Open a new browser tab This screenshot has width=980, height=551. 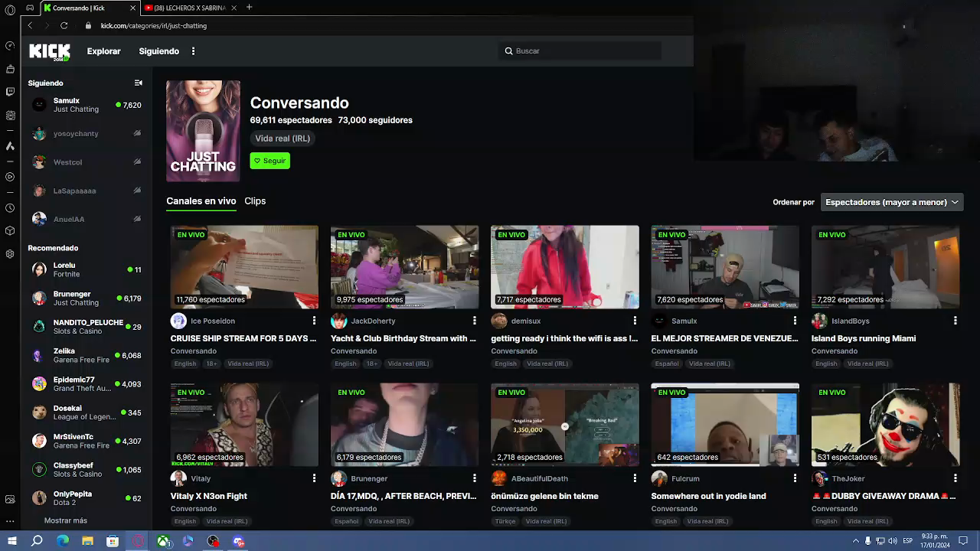(249, 8)
